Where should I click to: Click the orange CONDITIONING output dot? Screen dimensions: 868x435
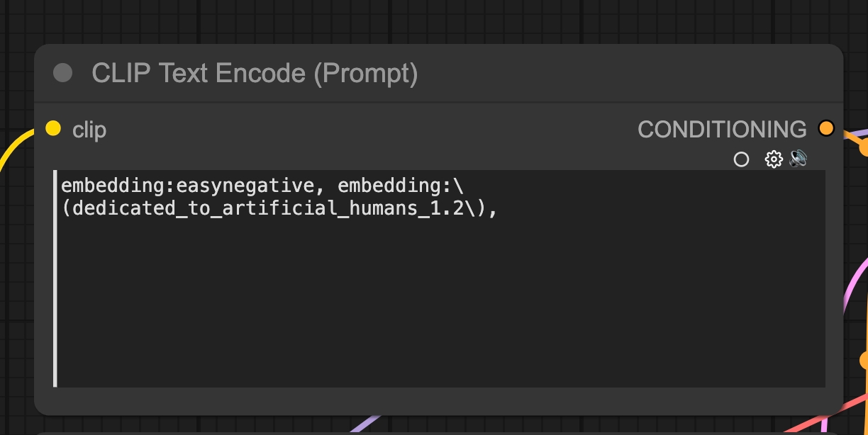826,128
